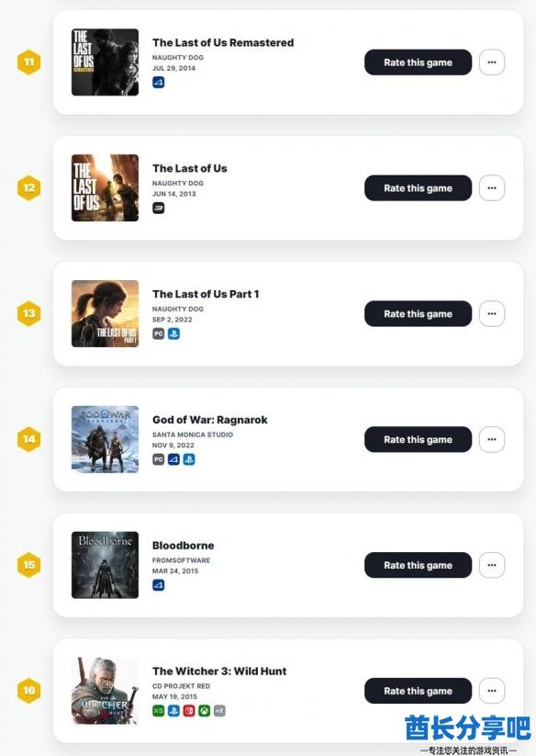The width and height of the screenshot is (536, 756).
Task: Click the rank 14 hexagon badge
Action: coord(28,439)
